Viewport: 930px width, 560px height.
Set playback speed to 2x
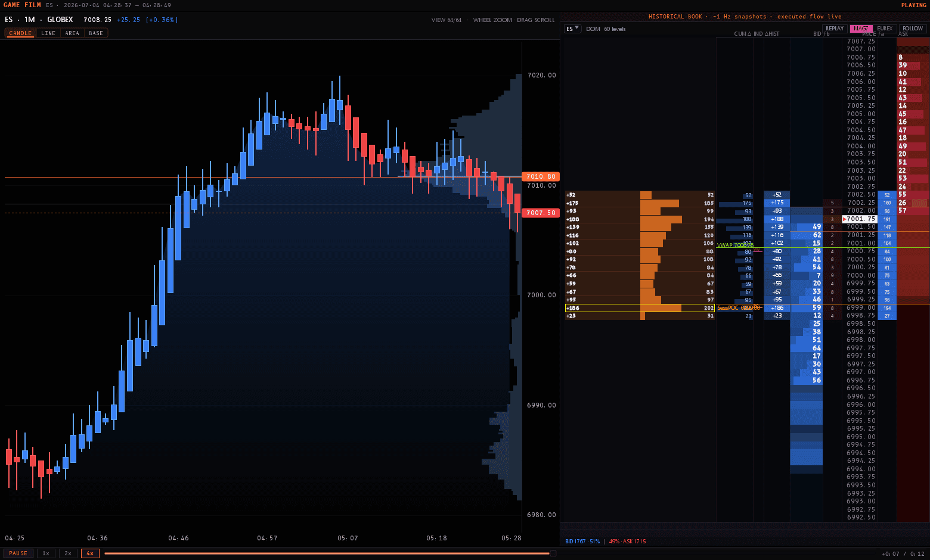coord(68,553)
